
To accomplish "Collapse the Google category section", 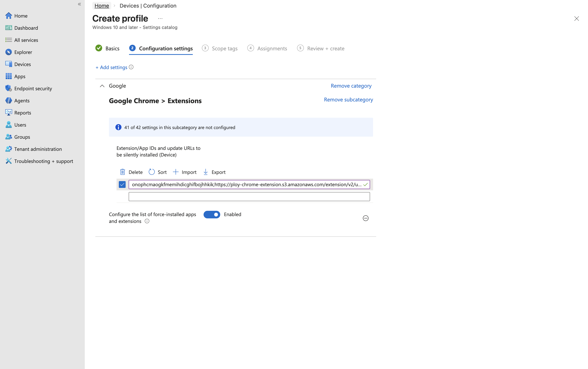I will click(x=102, y=86).
